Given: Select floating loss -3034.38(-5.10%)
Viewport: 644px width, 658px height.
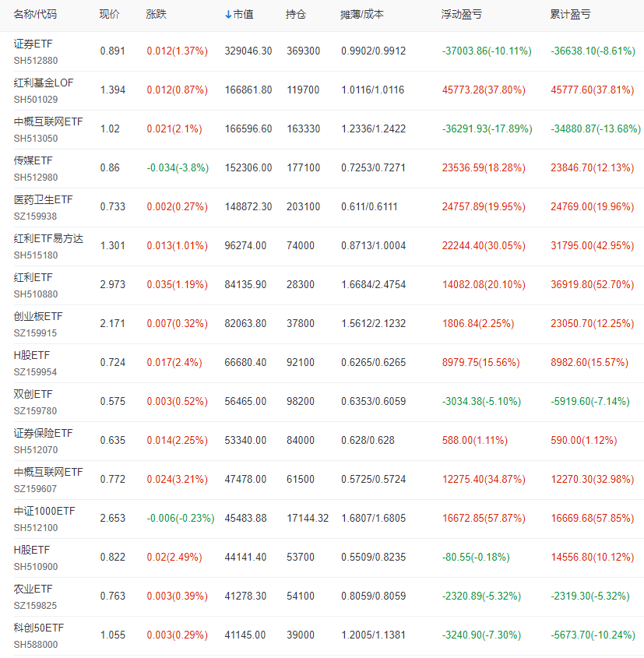Looking at the screenshot, I should click(x=481, y=402).
